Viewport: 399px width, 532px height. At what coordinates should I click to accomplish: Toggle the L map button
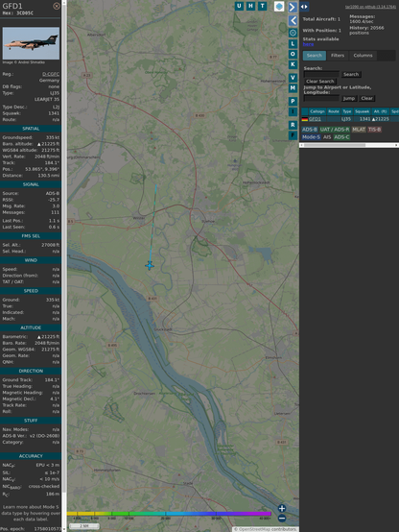[293, 44]
